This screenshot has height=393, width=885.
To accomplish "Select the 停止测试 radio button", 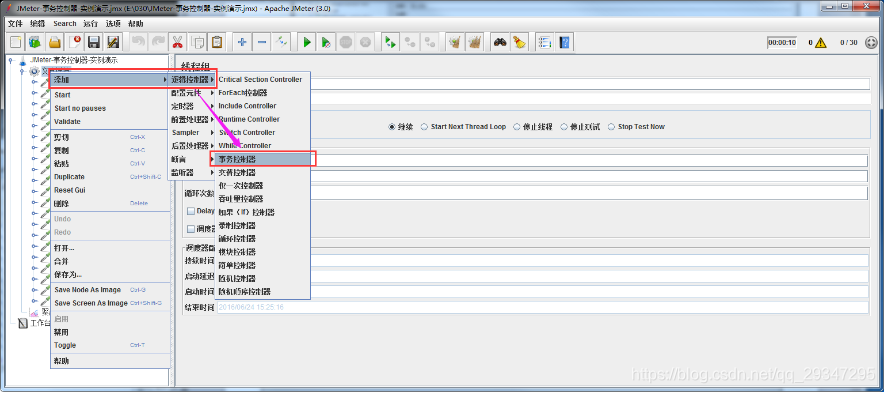I will point(564,127).
